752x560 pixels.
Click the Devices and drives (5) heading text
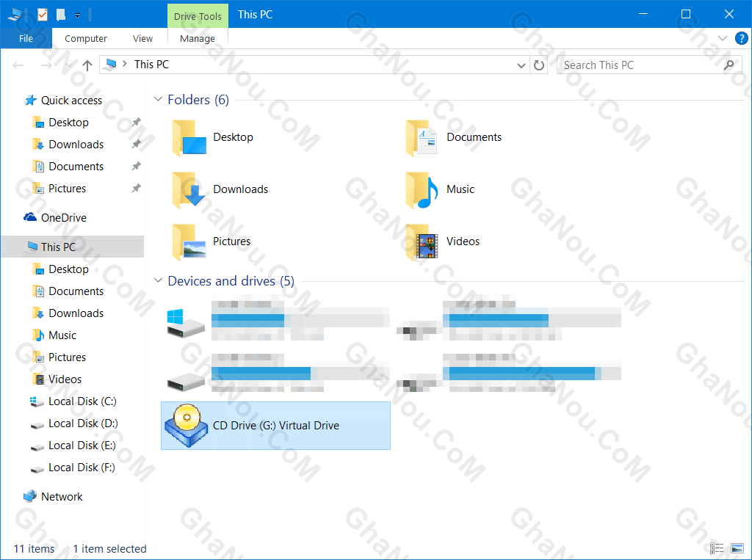(231, 281)
